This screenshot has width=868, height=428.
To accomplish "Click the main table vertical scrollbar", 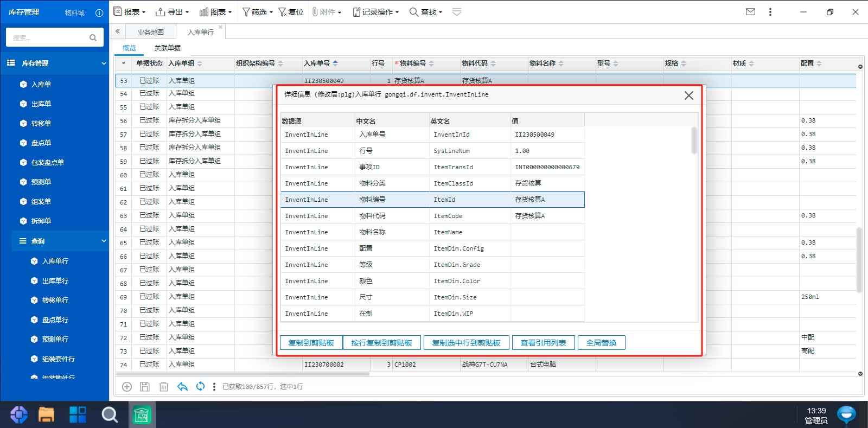I will coord(859,260).
